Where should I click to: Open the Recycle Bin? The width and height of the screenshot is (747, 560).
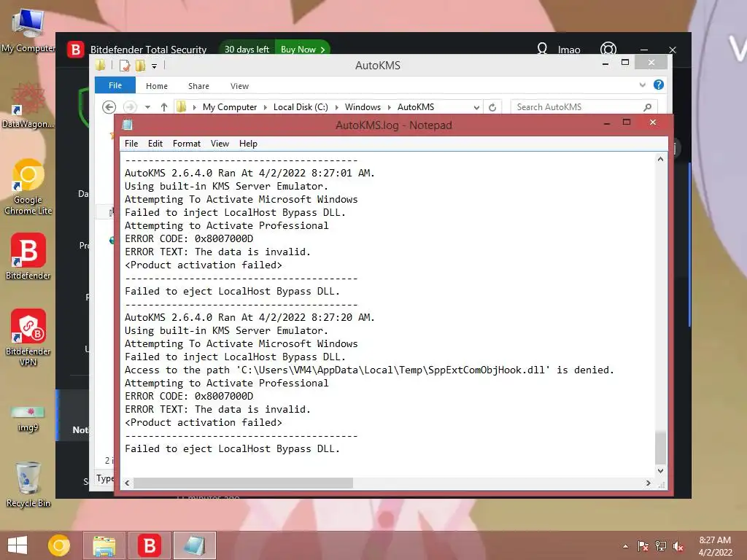pyautogui.click(x=28, y=485)
